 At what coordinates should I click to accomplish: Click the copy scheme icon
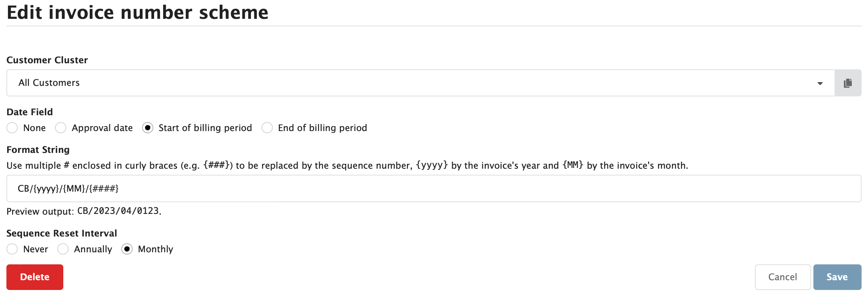847,82
